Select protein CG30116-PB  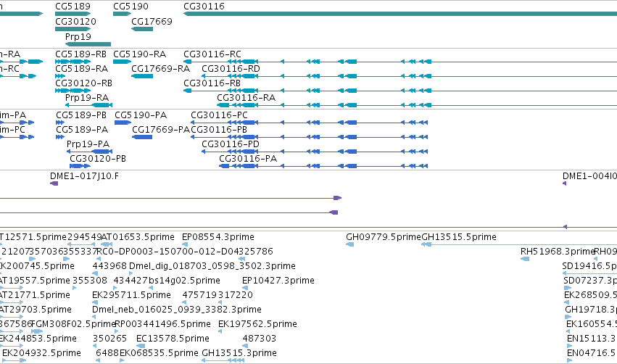310,137
